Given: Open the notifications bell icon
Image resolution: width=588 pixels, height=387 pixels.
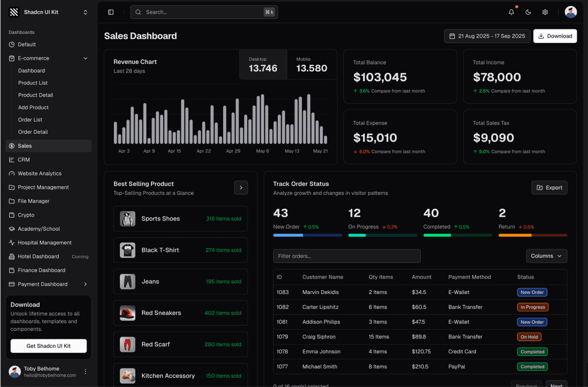Looking at the screenshot, I should tap(511, 11).
